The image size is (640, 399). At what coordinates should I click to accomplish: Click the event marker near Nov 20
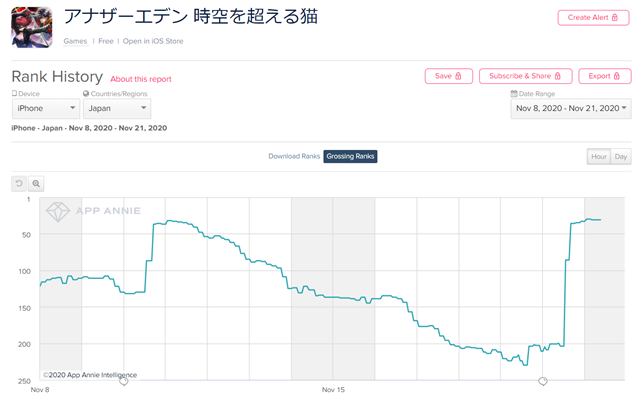tap(542, 381)
